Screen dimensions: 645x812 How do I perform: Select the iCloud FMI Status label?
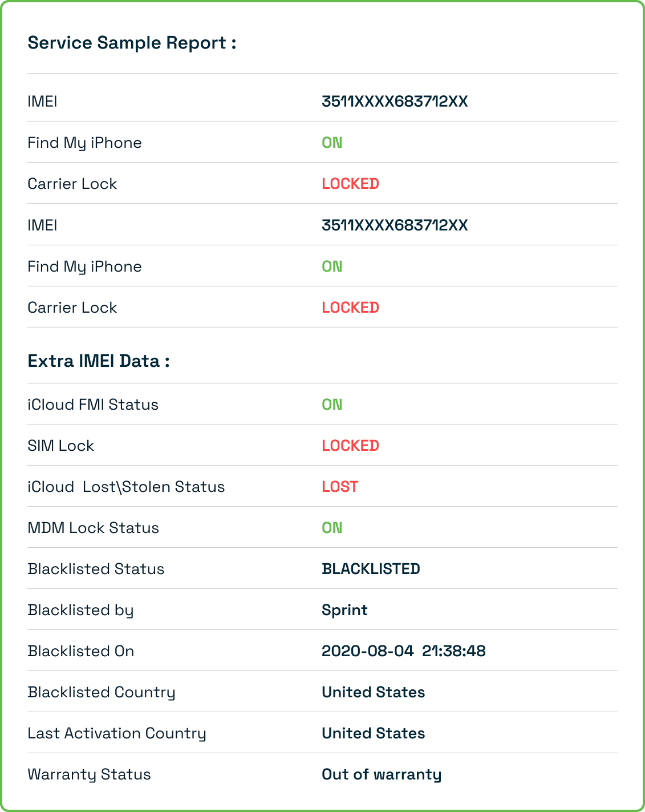[93, 405]
